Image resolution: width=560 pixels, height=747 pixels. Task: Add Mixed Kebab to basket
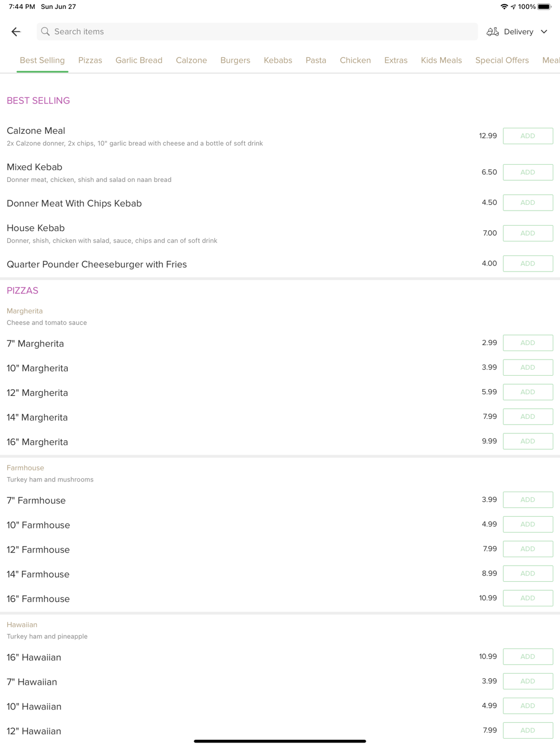(528, 172)
